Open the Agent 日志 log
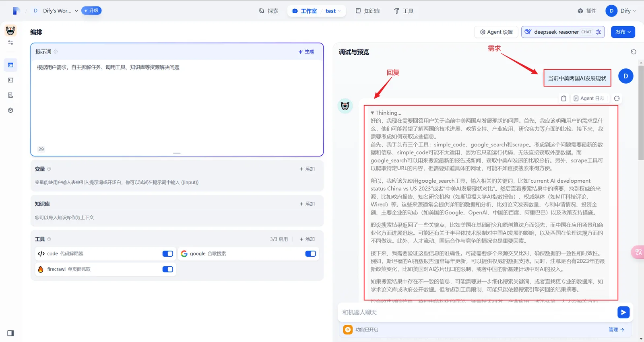Viewport: 644px width, 342px height. click(588, 98)
